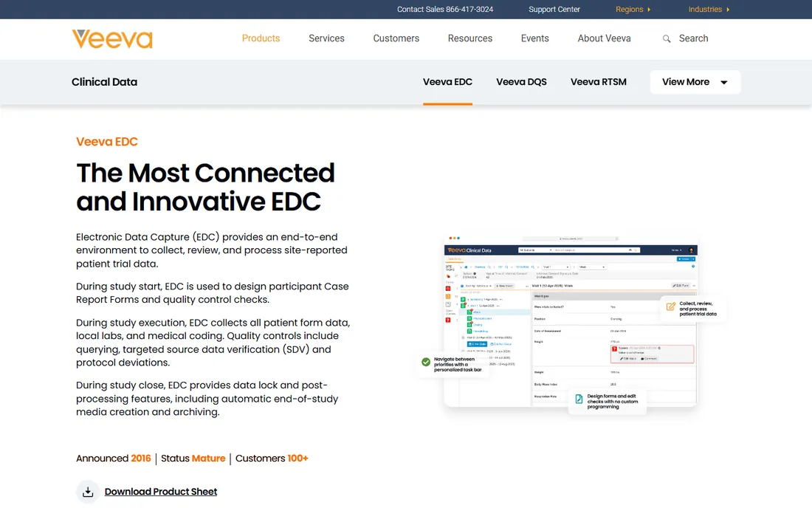Screen dimensions: 812x508
Task: Click the green checkmark icon on the task bar callout
Action: 426,362
